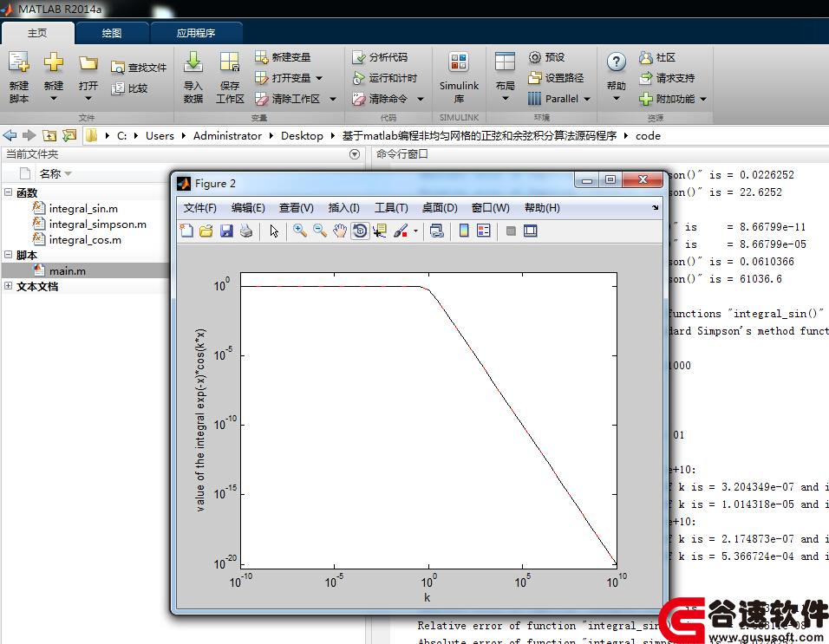Switch to the 绘图 (Plots) ribbon tab

(112, 33)
